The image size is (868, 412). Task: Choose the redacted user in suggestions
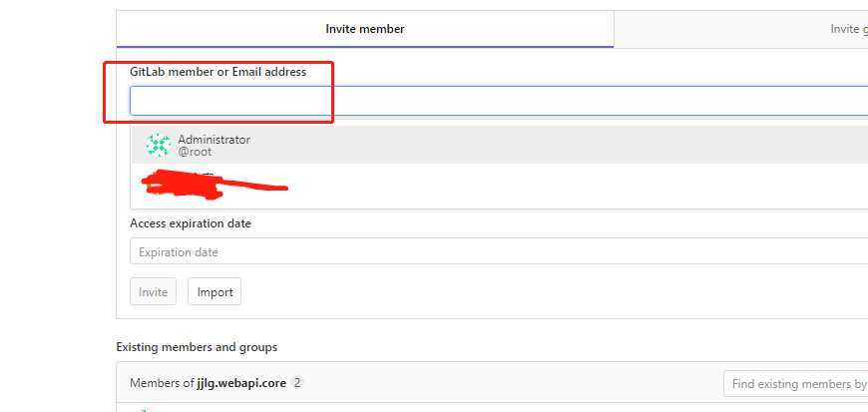499,185
